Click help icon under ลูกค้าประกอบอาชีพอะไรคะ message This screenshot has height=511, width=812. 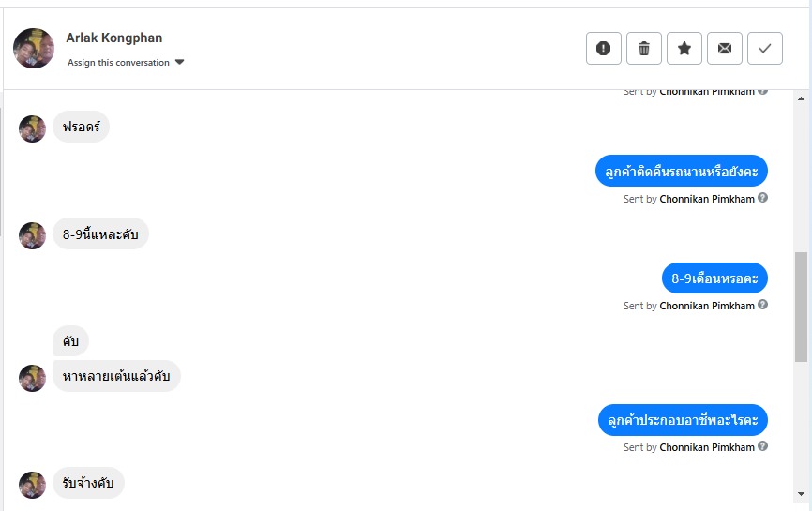763,446
